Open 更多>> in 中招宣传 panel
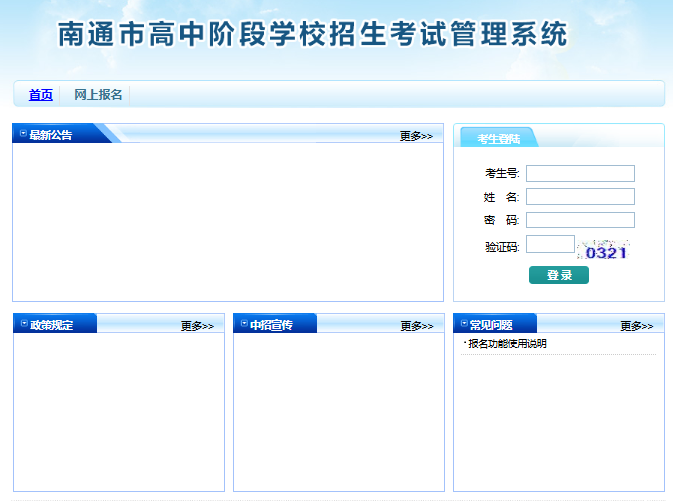This screenshot has height=501, width=673. coord(417,326)
